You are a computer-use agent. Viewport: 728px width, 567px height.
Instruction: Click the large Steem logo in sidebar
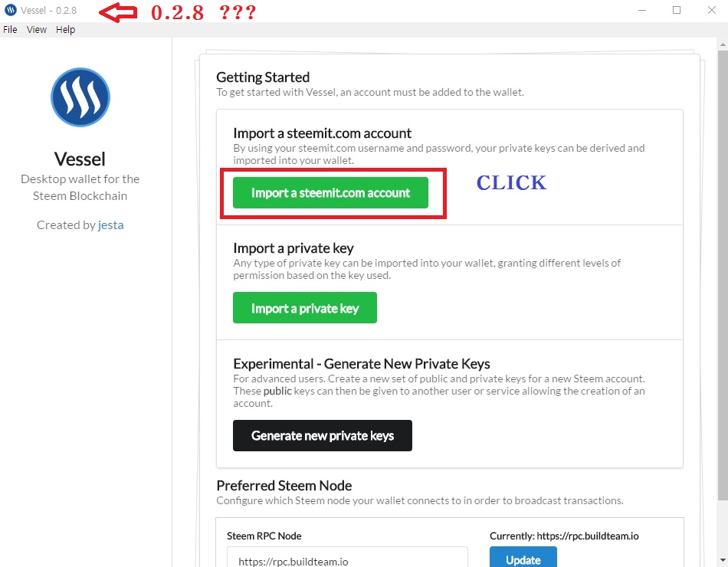coord(80,97)
